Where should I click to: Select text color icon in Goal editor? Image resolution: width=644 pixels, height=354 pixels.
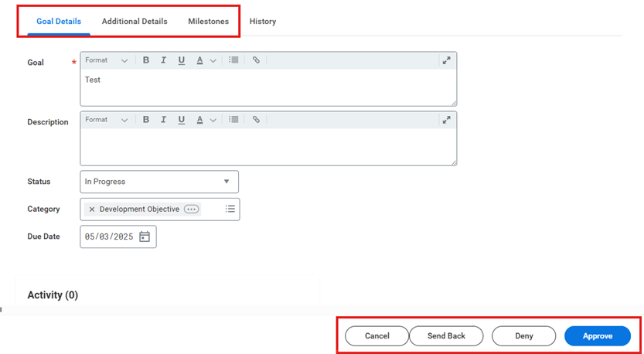200,60
